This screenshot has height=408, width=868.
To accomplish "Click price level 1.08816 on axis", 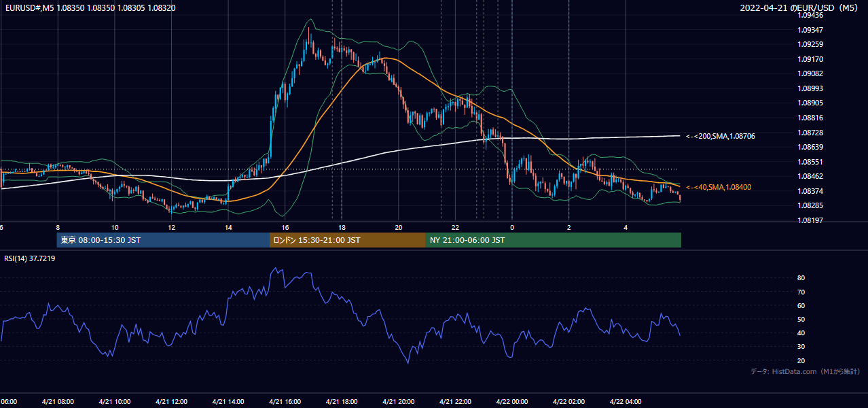I will [x=810, y=118].
